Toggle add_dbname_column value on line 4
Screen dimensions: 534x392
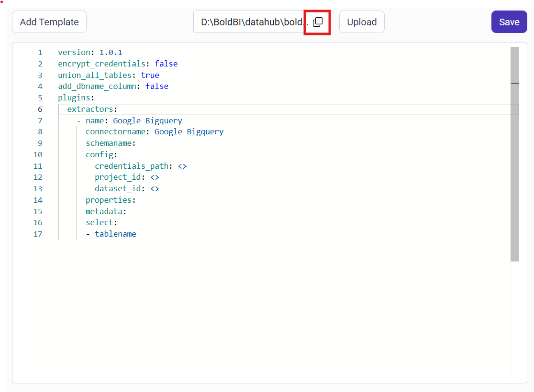tap(157, 86)
